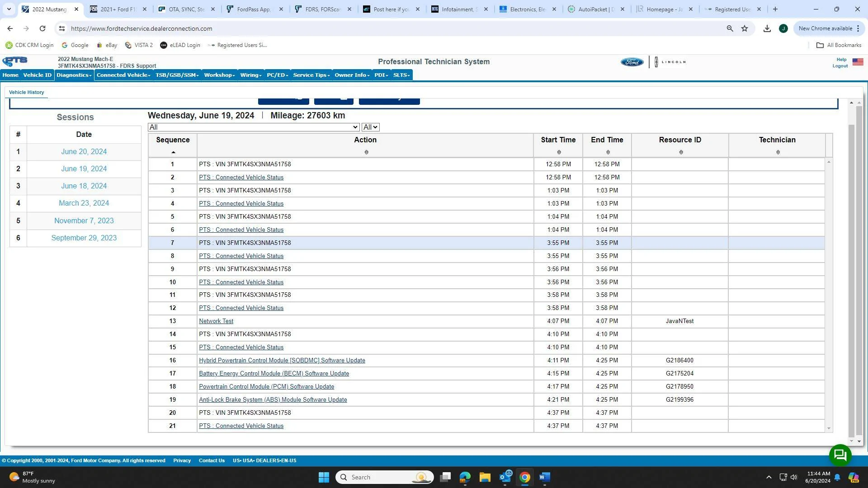Click the zoom magnifier icon in address bar

(730, 28)
